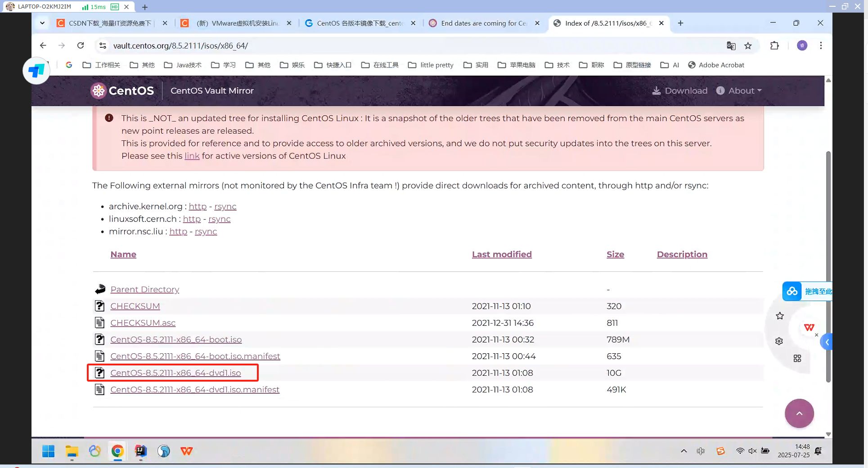The image size is (868, 468).
Task: Open the 学习 bookmark folder
Action: [223, 65]
